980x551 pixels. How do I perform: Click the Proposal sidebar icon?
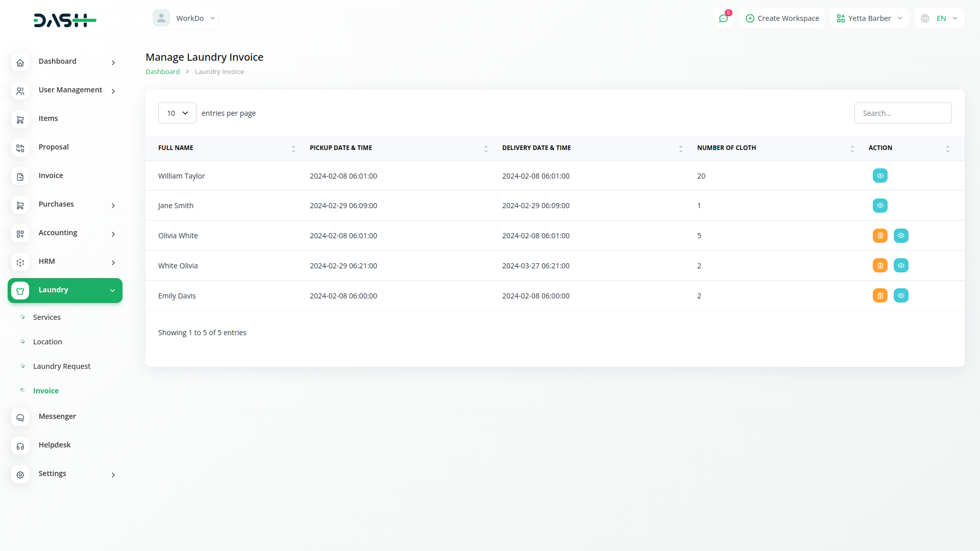click(x=20, y=148)
